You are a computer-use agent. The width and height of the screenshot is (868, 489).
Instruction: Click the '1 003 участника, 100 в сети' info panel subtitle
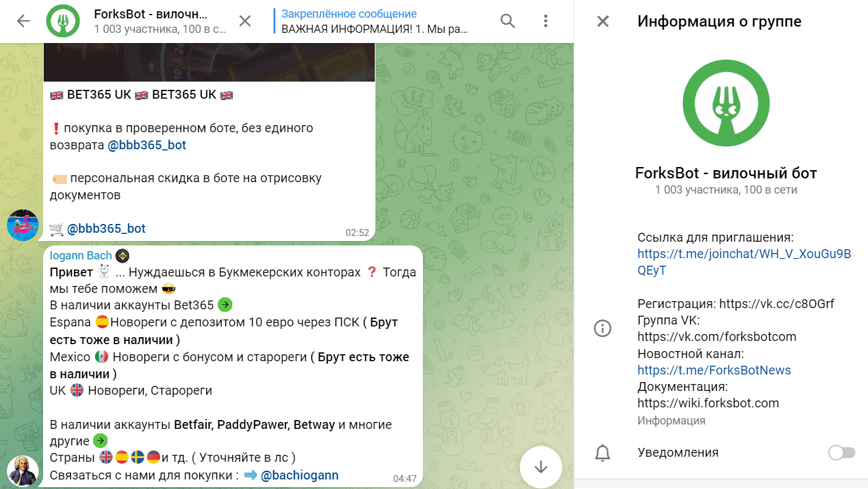[726, 190]
